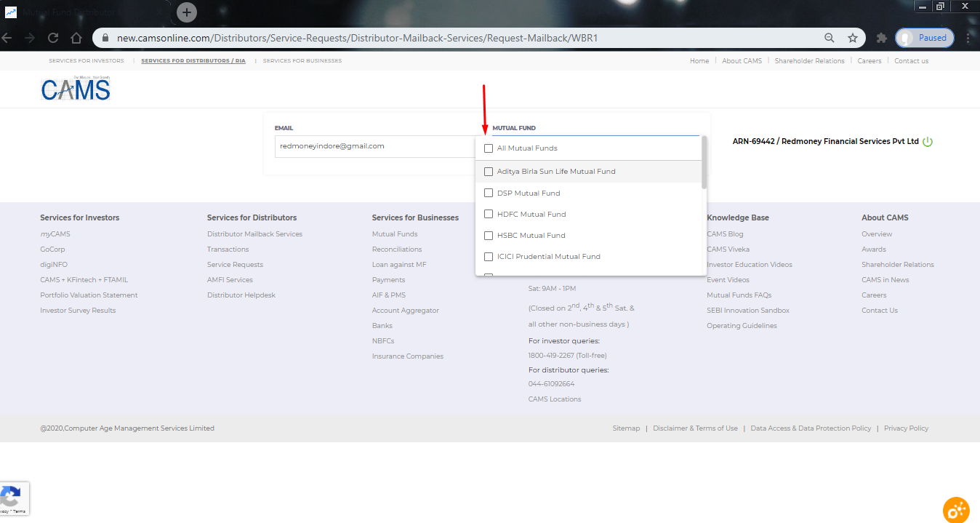Check HSBC Mutual Fund option
The height and width of the screenshot is (523, 980).
point(489,236)
